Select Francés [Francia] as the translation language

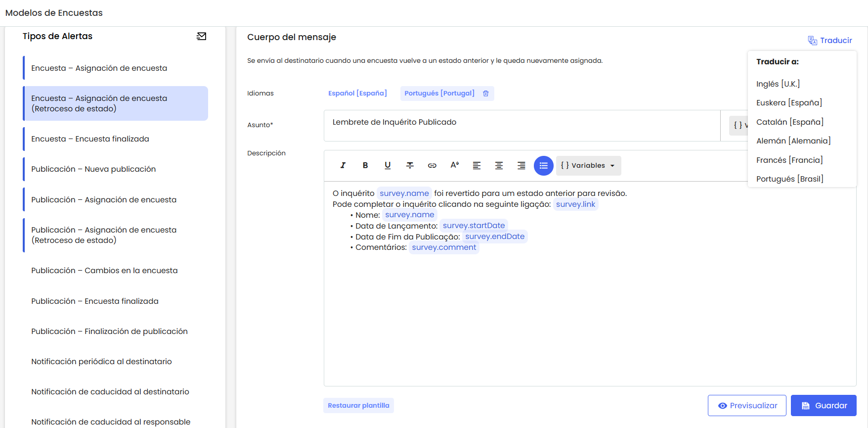coord(789,160)
